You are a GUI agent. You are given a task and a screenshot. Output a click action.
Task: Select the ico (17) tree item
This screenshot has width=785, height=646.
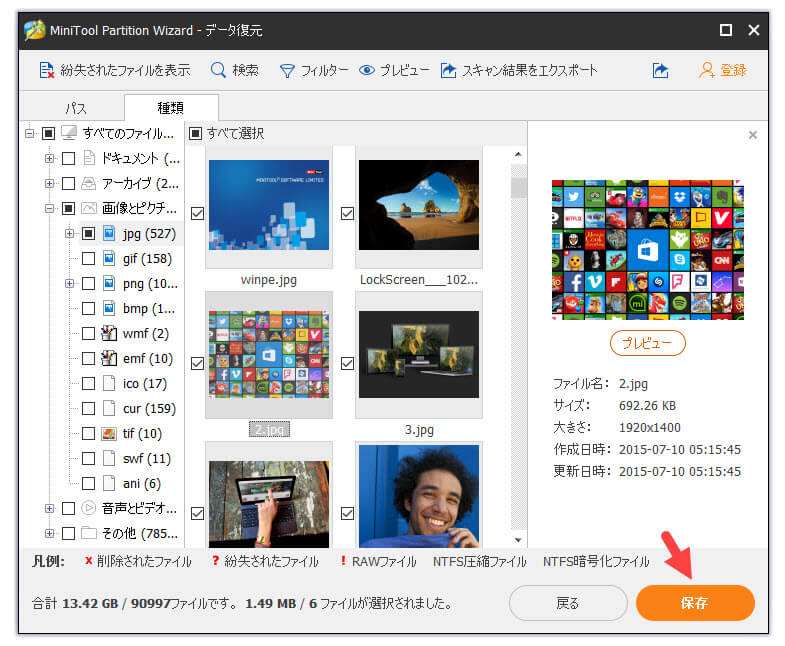point(145,384)
